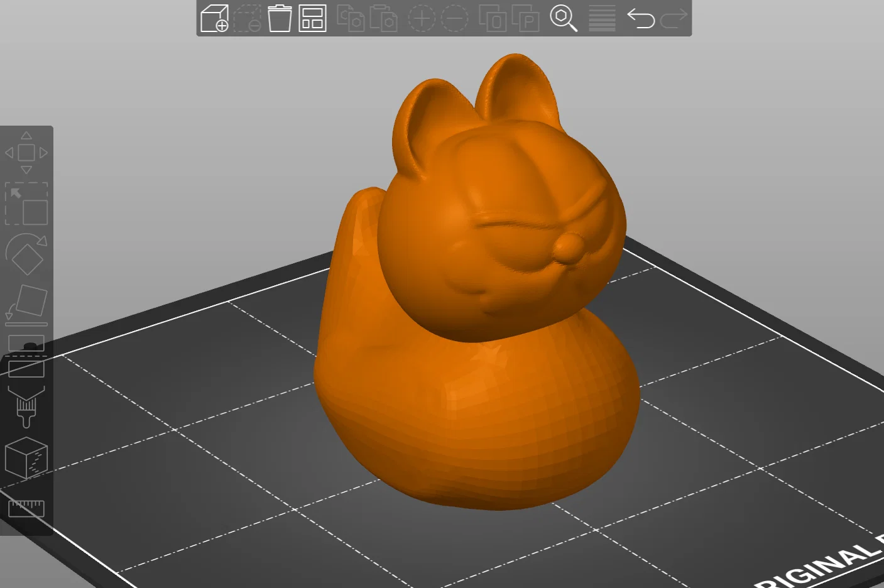The height and width of the screenshot is (588, 884).
Task: Open the Paint-on supports tool
Action: click(26, 407)
